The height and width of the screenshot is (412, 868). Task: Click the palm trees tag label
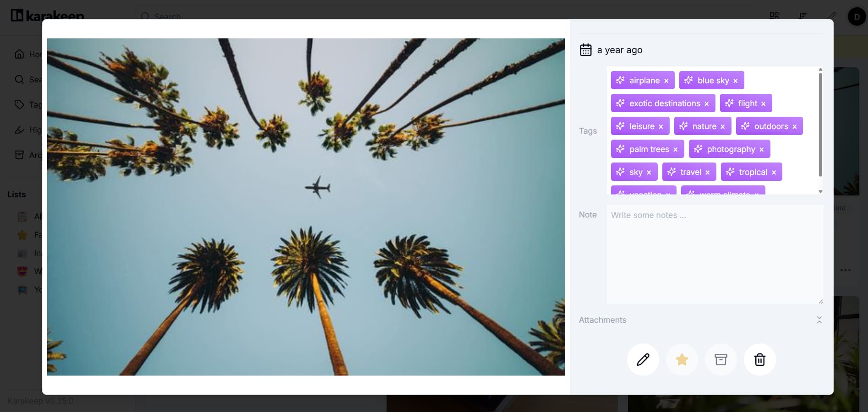pyautogui.click(x=649, y=149)
